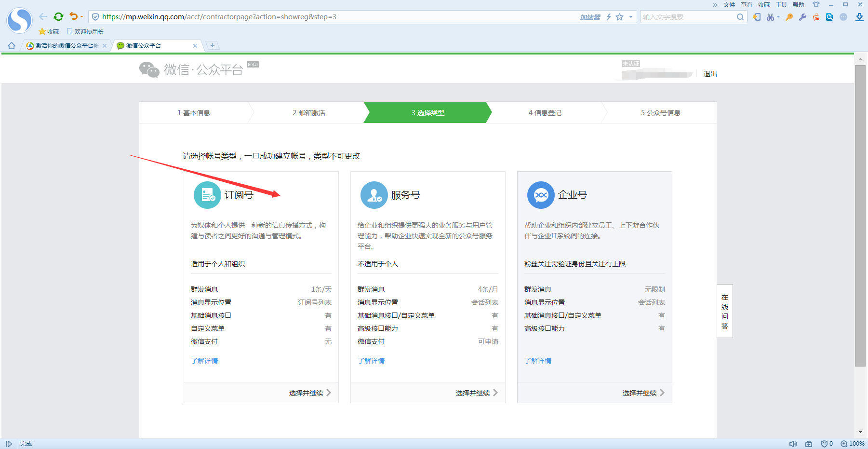
Task: Open the 欢迎使用长 bookmark
Action: tap(85, 31)
